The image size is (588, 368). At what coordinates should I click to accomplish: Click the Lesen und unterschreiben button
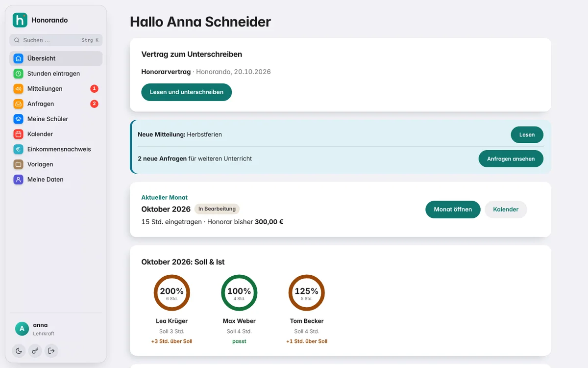187,92
